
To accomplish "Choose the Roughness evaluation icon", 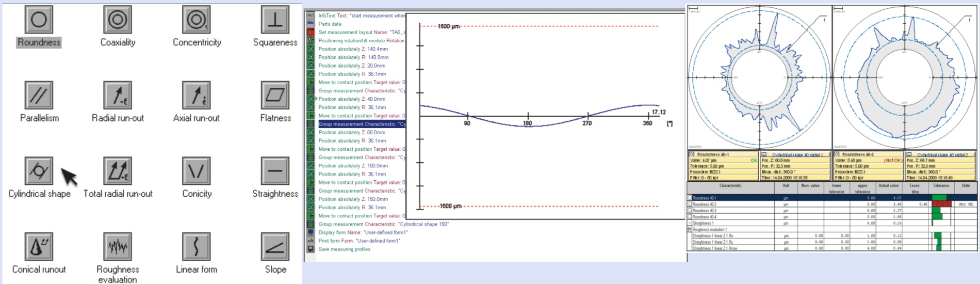I will [118, 247].
